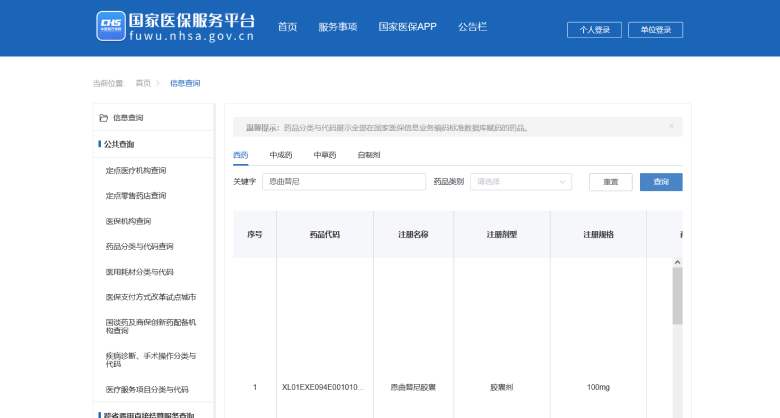The height and width of the screenshot is (418, 780).
Task: Select the 自制剂 tab
Action: pos(368,155)
